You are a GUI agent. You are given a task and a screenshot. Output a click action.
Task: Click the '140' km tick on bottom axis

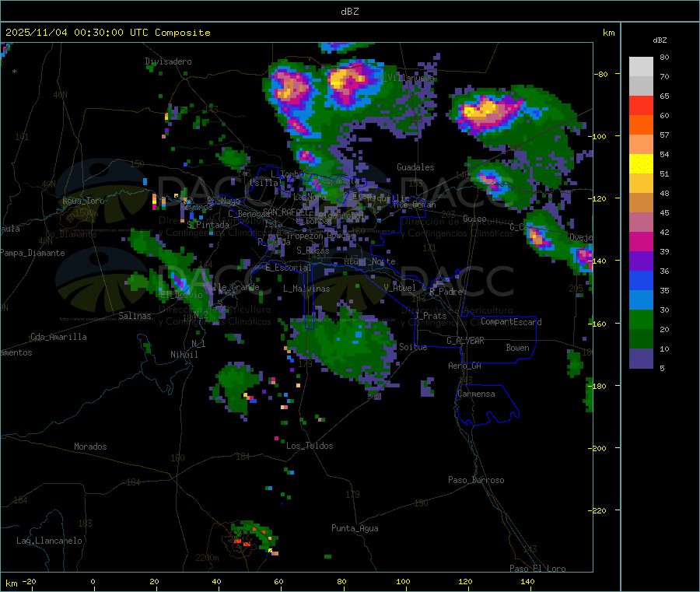[x=527, y=582]
